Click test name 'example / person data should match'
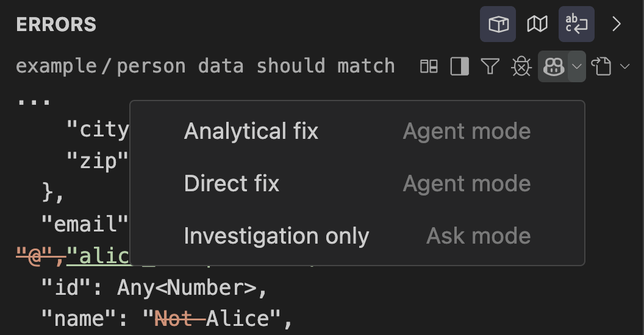Screen dimensions: 644x335 [x=205, y=66]
